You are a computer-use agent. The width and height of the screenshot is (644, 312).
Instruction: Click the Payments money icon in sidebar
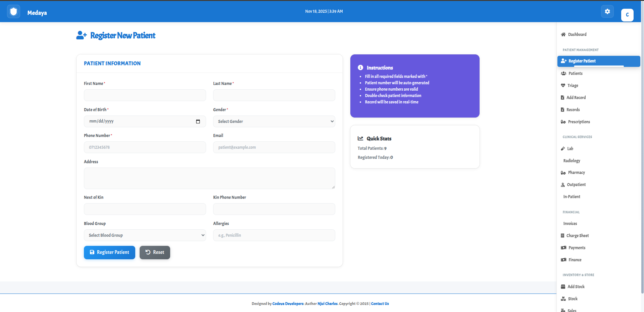pyautogui.click(x=563, y=248)
